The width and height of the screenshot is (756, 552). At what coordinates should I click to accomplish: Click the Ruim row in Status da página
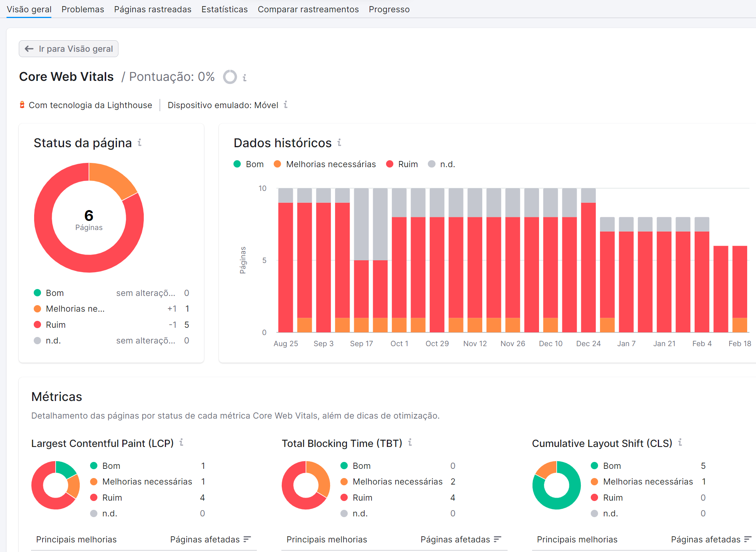(111, 325)
